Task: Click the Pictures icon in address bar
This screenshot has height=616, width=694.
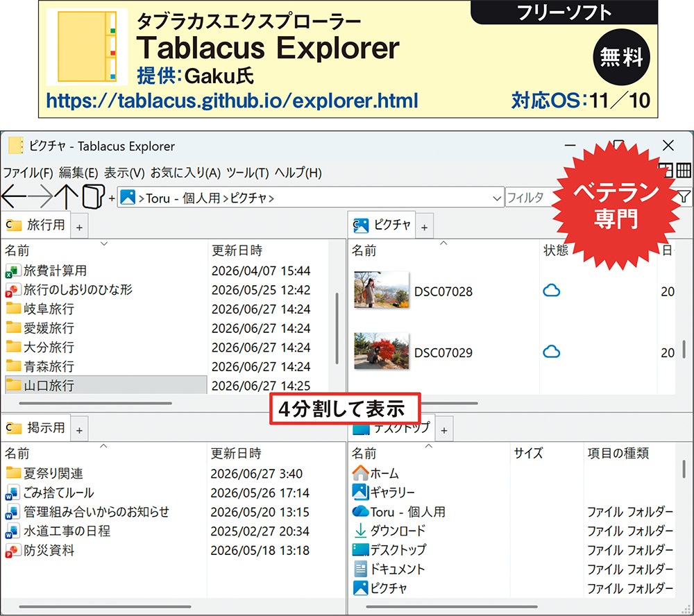Action: click(x=128, y=198)
